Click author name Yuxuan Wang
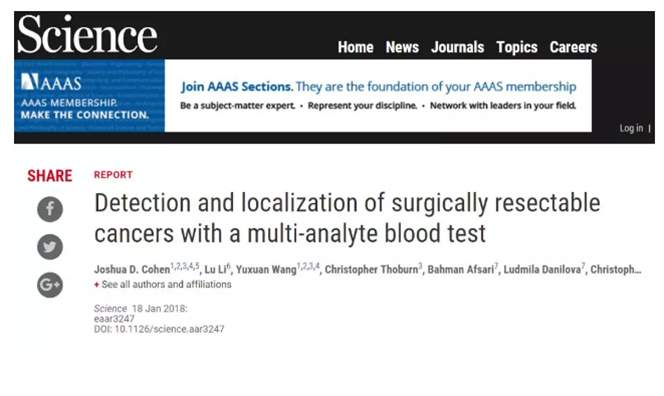 coord(266,269)
